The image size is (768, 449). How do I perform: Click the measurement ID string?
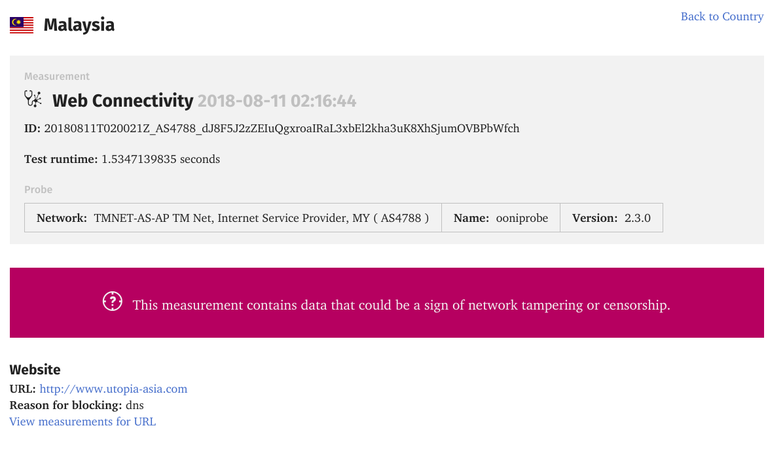click(x=281, y=129)
